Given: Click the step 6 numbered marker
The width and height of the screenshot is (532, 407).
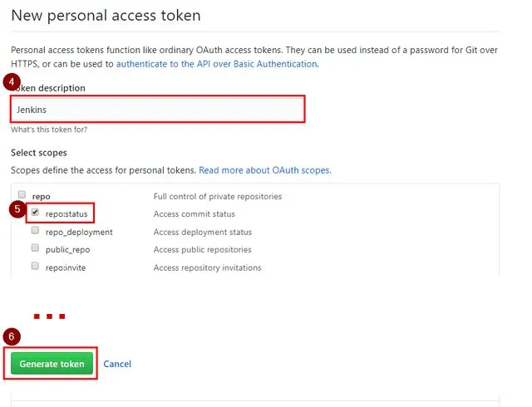Looking at the screenshot, I should (x=12, y=336).
